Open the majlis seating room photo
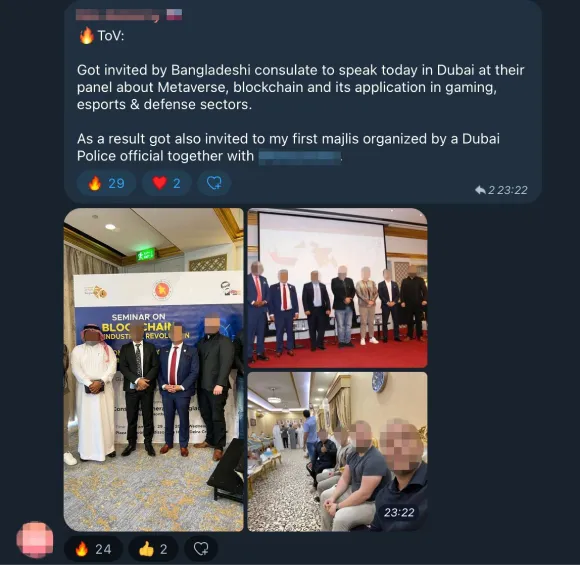 pyautogui.click(x=337, y=452)
